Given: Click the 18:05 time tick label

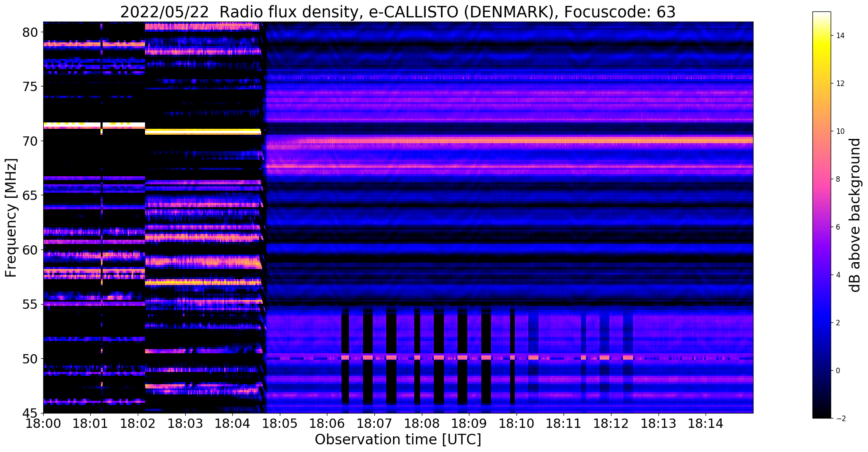Looking at the screenshot, I should 279,423.
